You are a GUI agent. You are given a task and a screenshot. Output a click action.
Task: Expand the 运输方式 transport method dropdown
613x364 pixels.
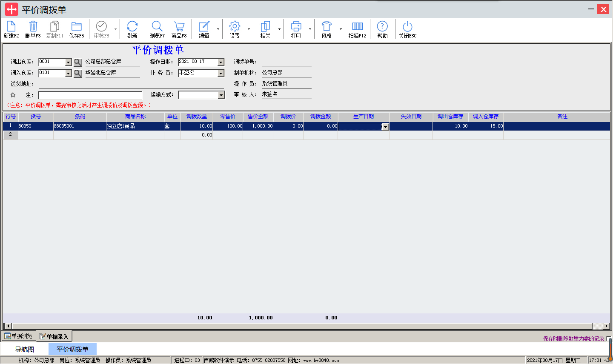point(221,95)
